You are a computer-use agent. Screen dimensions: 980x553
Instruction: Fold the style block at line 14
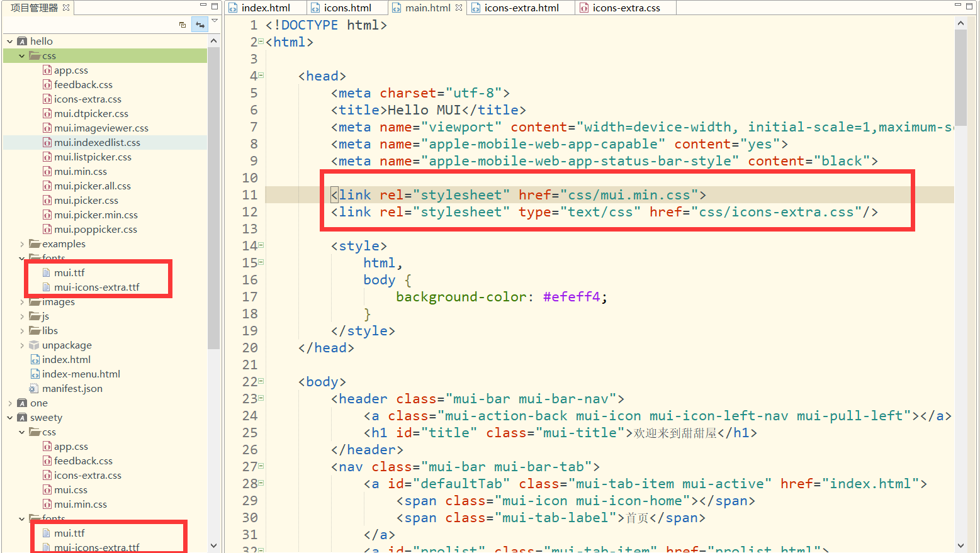tap(261, 245)
